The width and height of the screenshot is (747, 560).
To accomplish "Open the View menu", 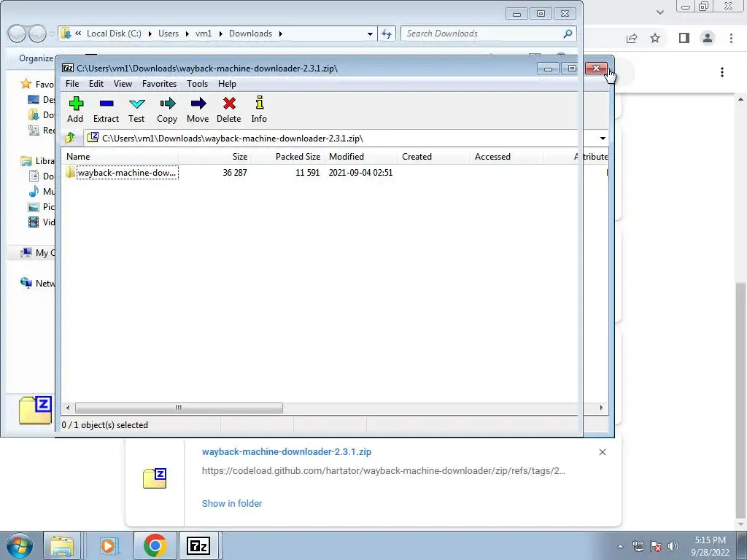I will [x=123, y=84].
